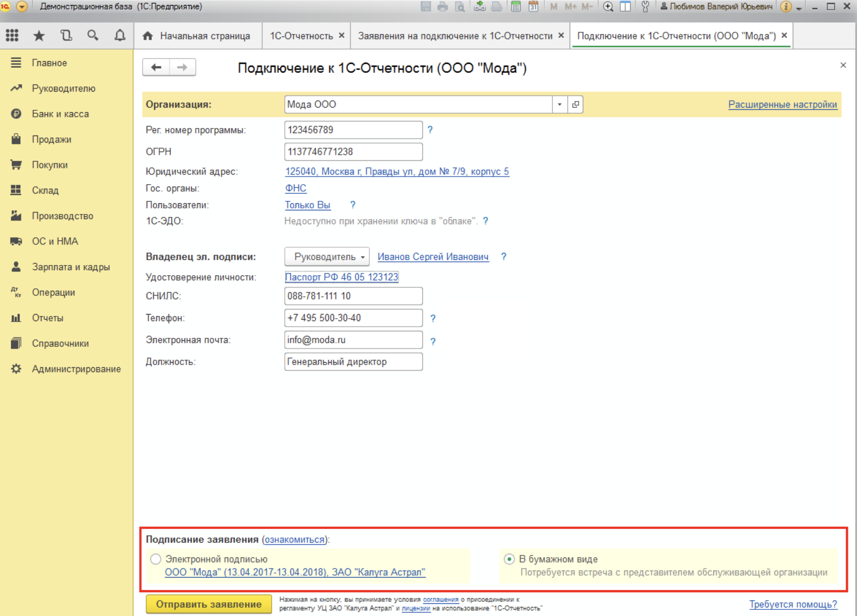Click the open-organization icon beside Мода ООО
Viewport: 857px width, 616px height.
[x=575, y=105]
